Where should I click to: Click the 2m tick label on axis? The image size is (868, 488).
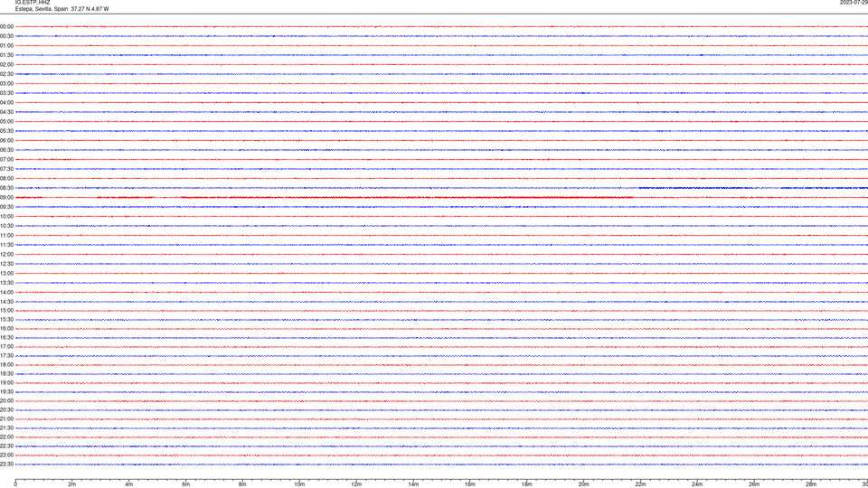coord(72,484)
